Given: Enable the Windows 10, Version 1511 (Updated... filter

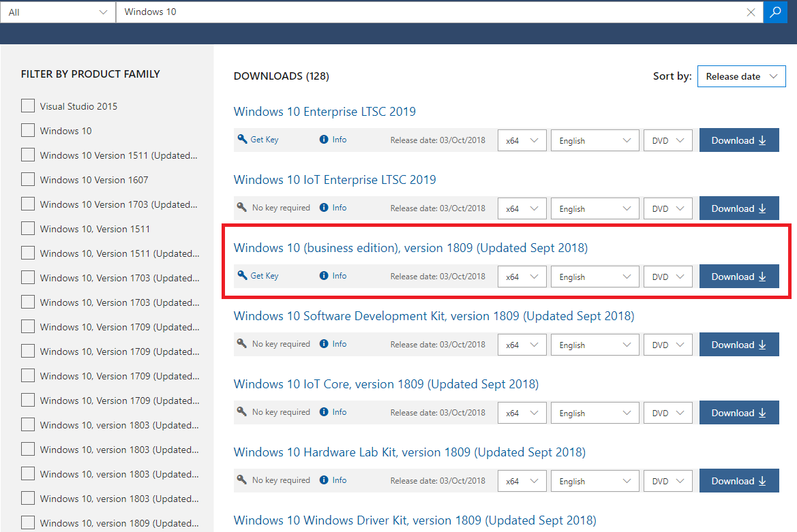Looking at the screenshot, I should pos(28,253).
